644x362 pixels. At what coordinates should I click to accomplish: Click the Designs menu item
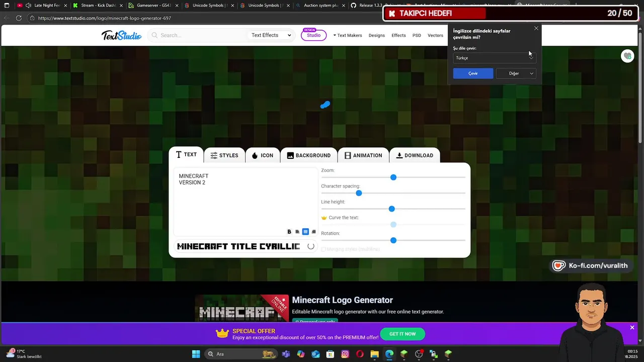(x=376, y=35)
